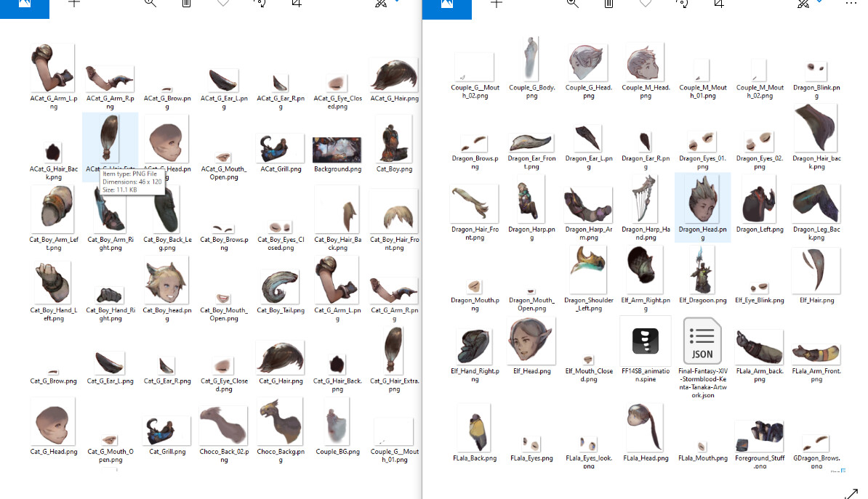Screen dimensions: 868x499
Task: Click the expand arrow at bottom-right corner
Action: coord(851,493)
